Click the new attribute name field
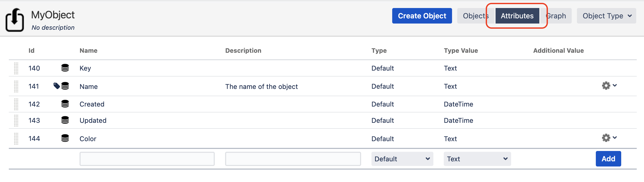Screen dimensions: 644x182 point(147,159)
